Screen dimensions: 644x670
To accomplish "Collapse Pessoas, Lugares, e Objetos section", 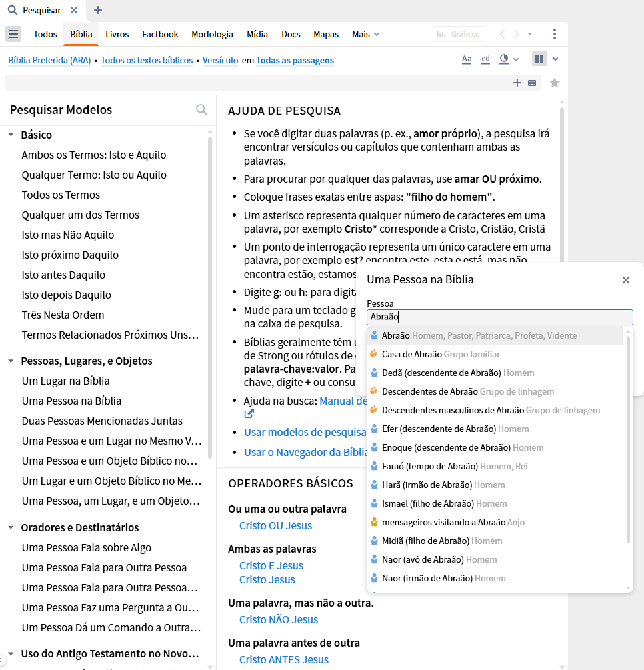I will click(11, 361).
